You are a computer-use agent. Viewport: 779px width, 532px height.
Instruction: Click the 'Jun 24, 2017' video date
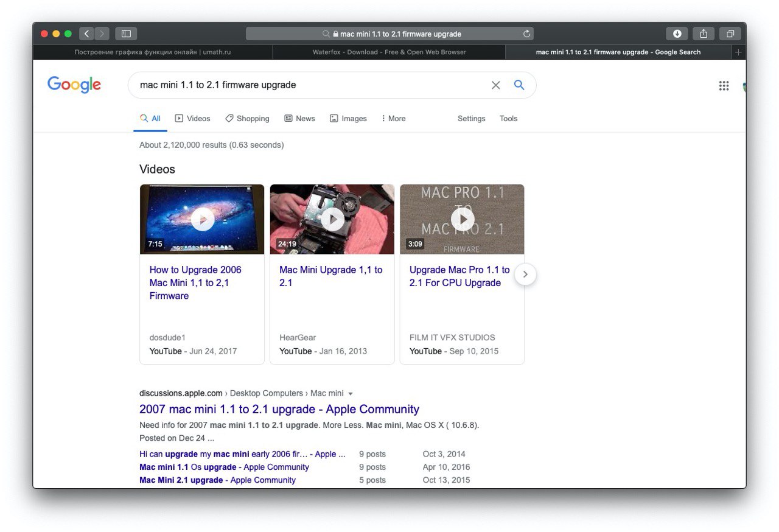point(213,351)
